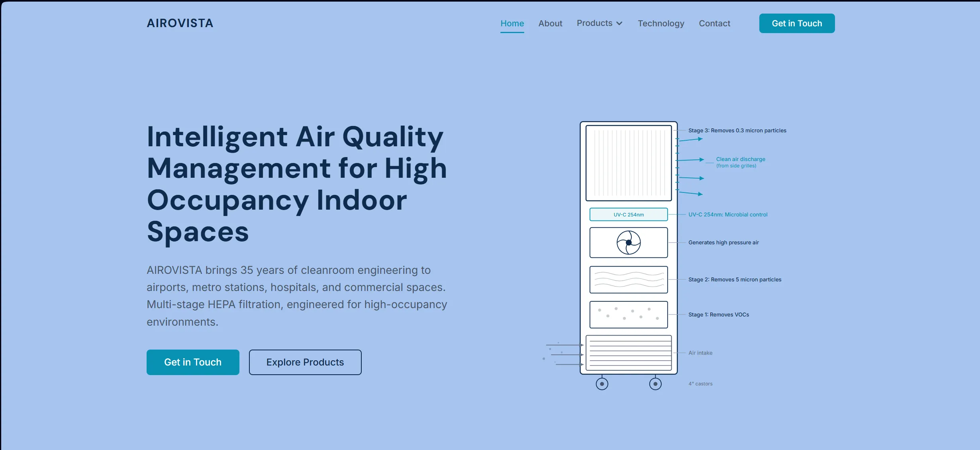The width and height of the screenshot is (980, 450).
Task: Select the Stage 2 filter wave illustration
Action: pos(628,279)
